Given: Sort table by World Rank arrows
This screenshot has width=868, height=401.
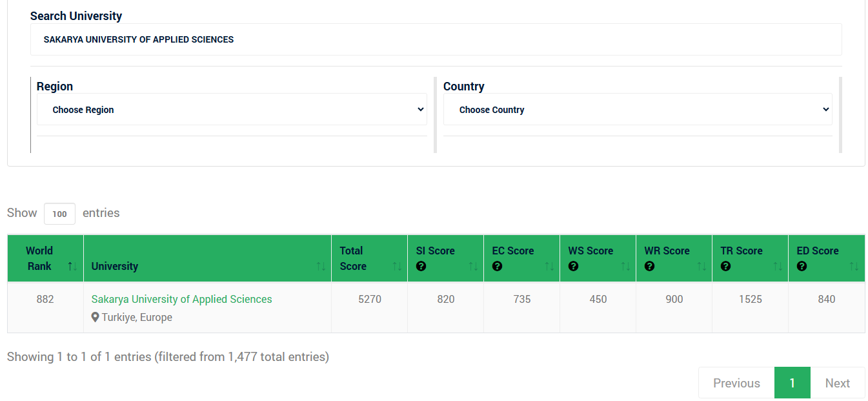Looking at the screenshot, I should coord(72,266).
